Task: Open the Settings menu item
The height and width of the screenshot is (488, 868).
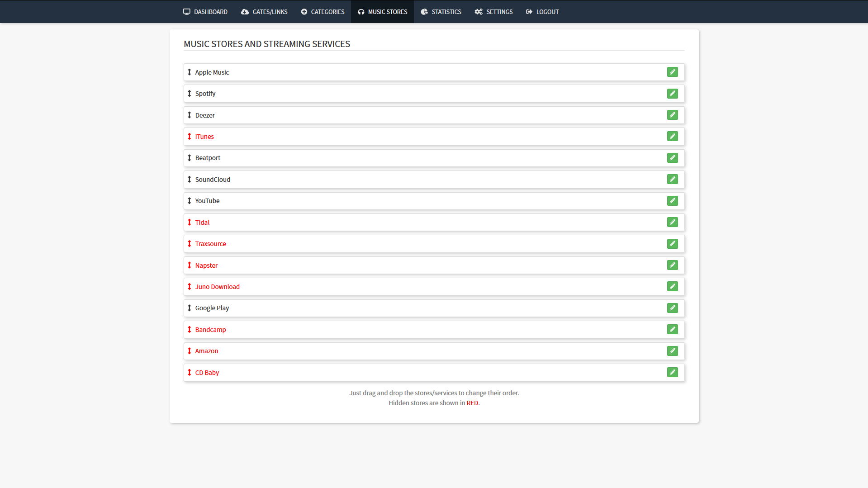Action: 493,12
